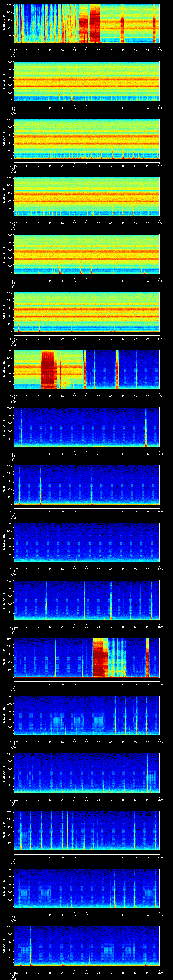Select the spectrogram panel starting at 18:11:00

87,543
